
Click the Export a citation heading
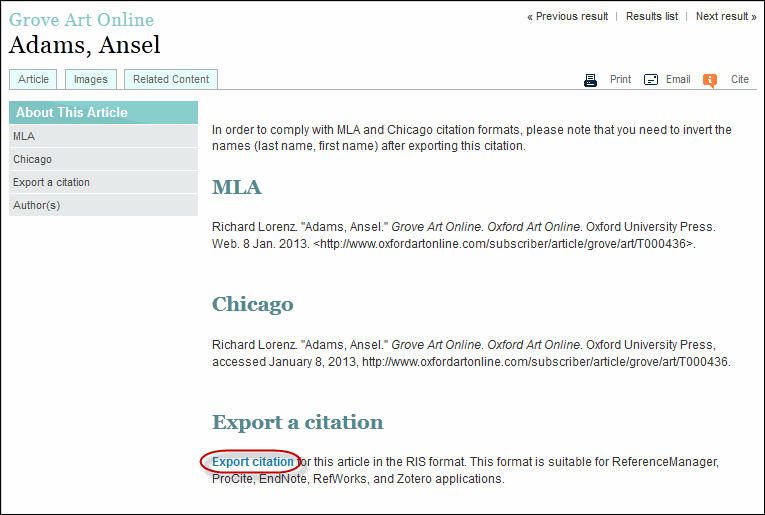(x=298, y=422)
